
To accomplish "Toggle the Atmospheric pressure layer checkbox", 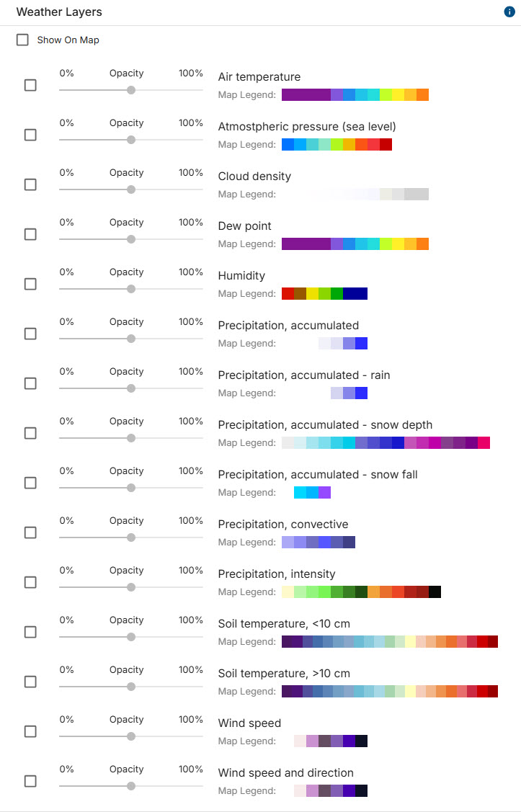I will click(x=30, y=135).
